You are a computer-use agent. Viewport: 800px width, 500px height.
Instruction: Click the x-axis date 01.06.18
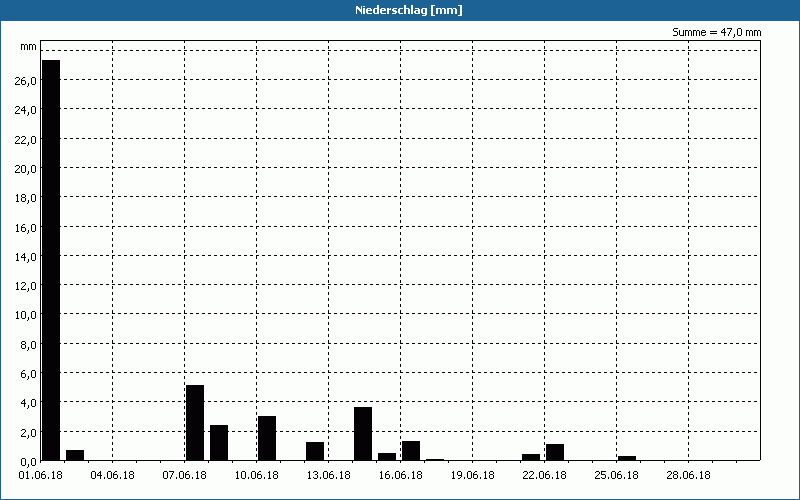tap(41, 475)
